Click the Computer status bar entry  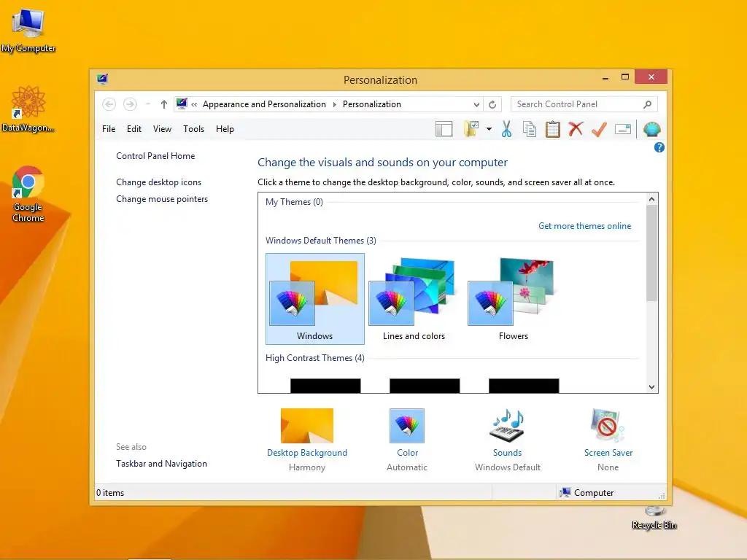pos(587,493)
